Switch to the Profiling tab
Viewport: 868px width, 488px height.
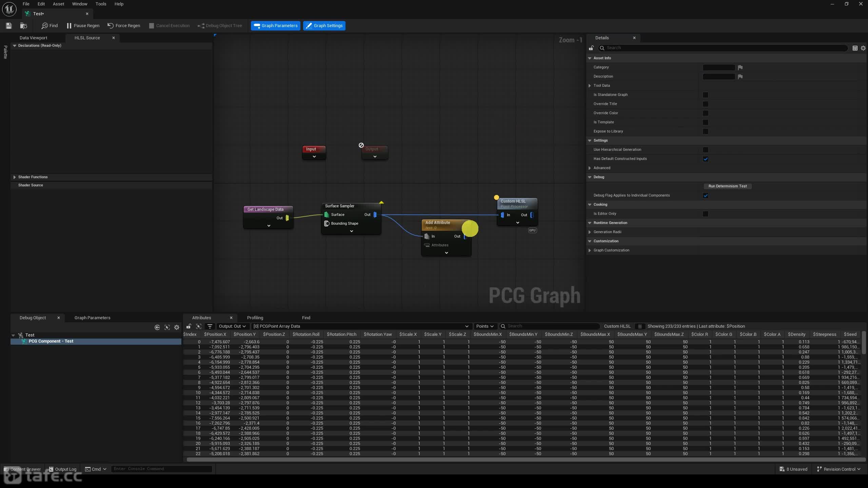[x=255, y=318]
